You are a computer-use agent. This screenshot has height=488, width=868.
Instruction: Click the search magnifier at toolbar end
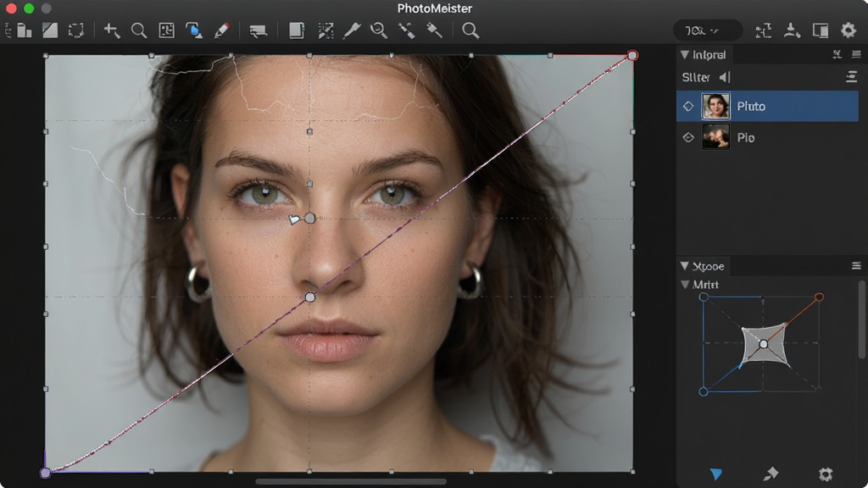tap(470, 30)
